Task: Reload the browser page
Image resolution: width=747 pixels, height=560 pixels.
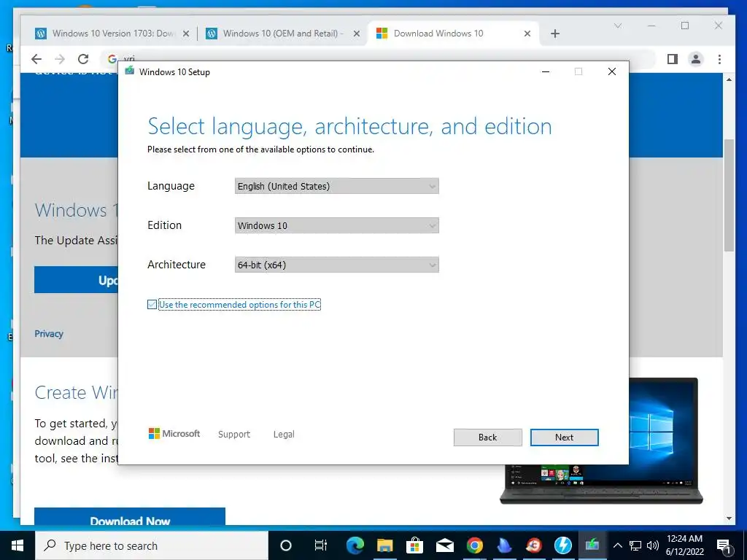Action: coord(83,59)
